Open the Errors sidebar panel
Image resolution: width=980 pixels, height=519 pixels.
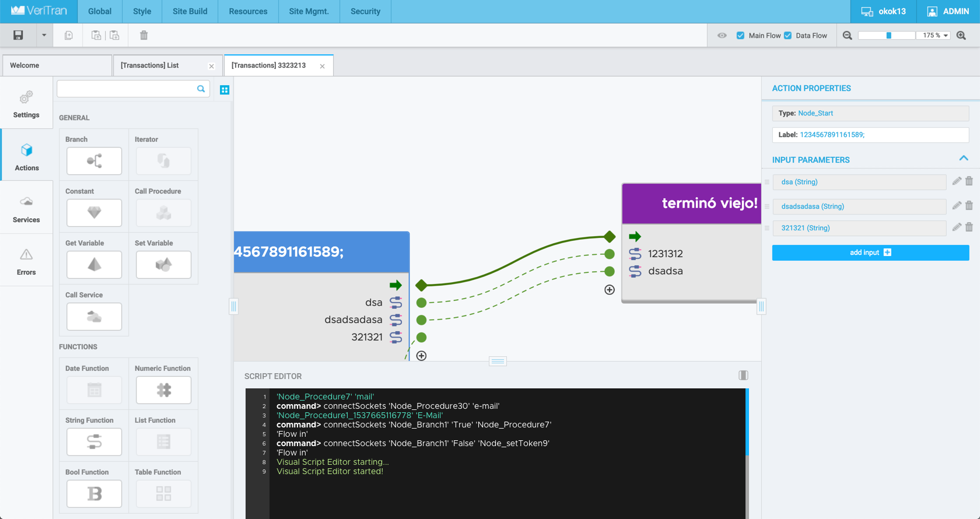tap(26, 261)
